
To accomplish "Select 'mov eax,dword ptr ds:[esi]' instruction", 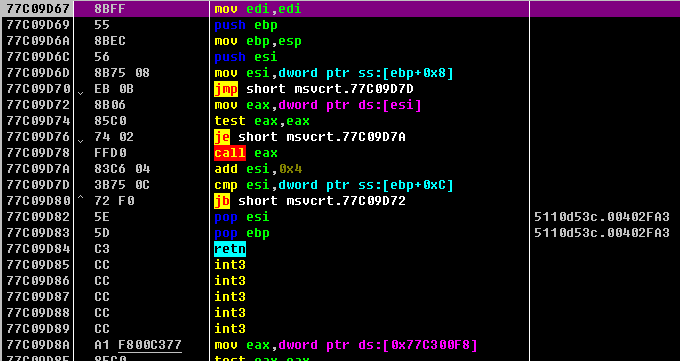I will tap(318, 105).
